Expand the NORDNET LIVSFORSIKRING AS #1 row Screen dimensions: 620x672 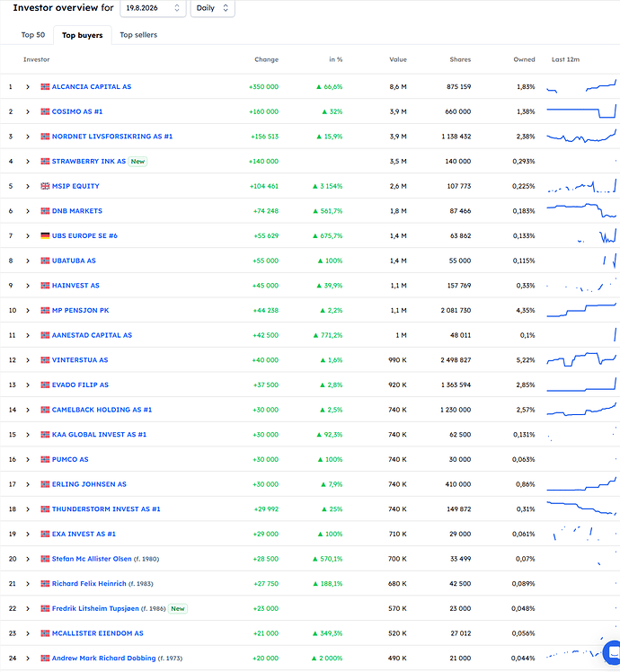click(28, 137)
